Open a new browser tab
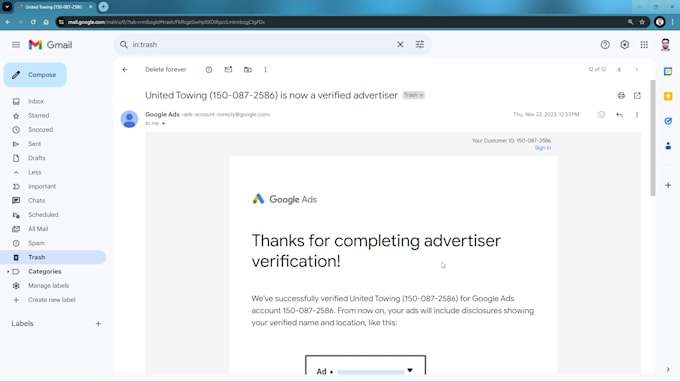 [103, 7]
